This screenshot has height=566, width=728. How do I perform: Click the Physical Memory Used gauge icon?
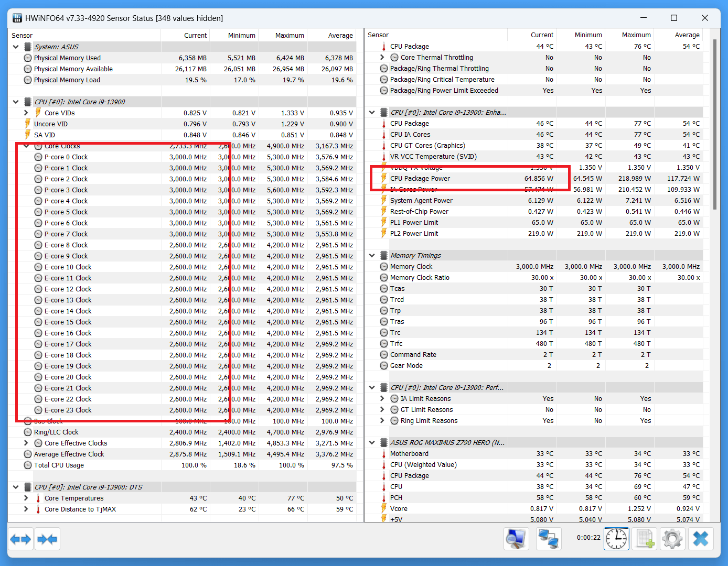pyautogui.click(x=28, y=58)
